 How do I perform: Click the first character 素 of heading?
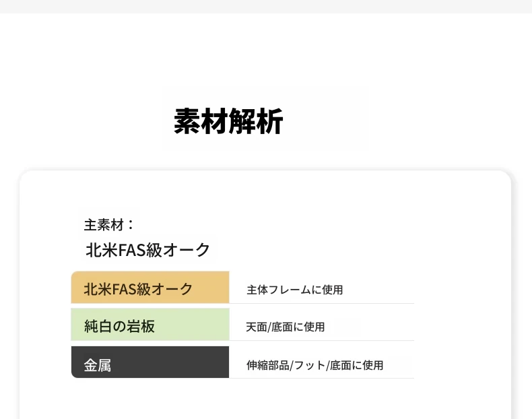[187, 121]
